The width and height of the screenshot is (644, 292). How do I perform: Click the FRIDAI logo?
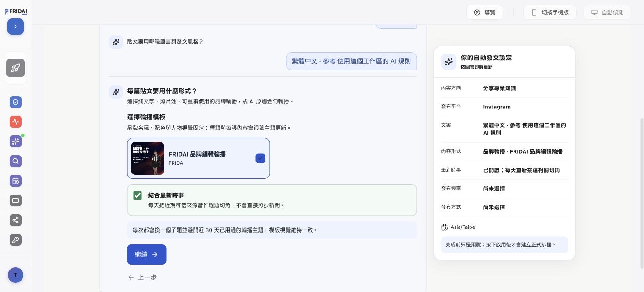pyautogui.click(x=16, y=12)
